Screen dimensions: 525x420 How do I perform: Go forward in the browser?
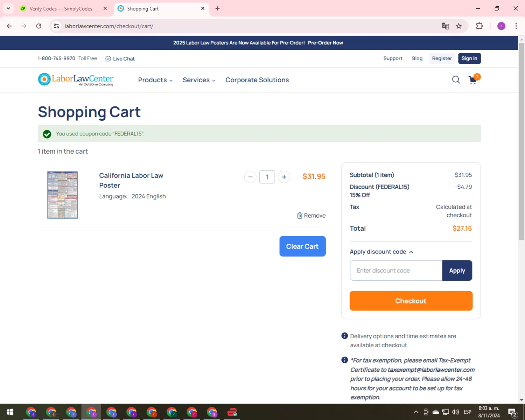pyautogui.click(x=24, y=26)
